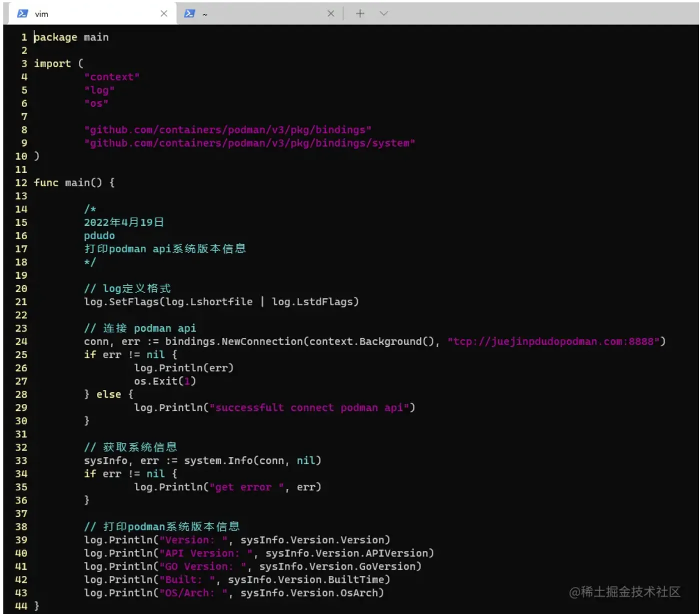This screenshot has width=700, height=614.
Task: Open a new terminal tab with plus
Action: (360, 14)
